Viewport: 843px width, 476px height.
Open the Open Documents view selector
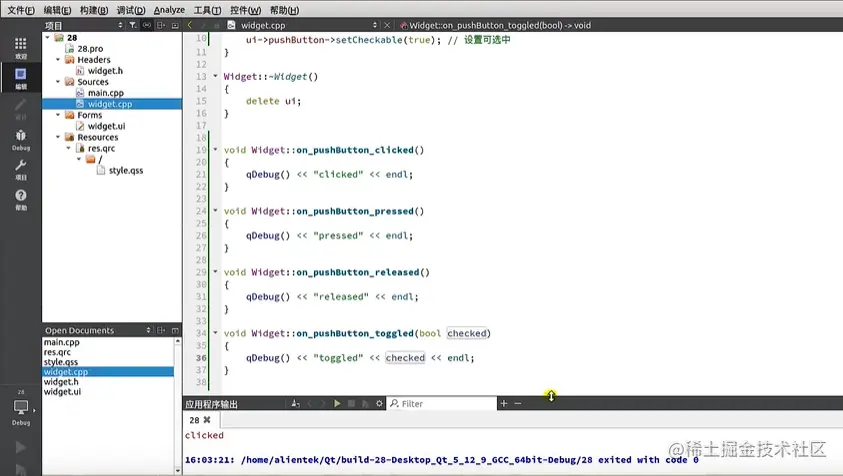click(98, 330)
